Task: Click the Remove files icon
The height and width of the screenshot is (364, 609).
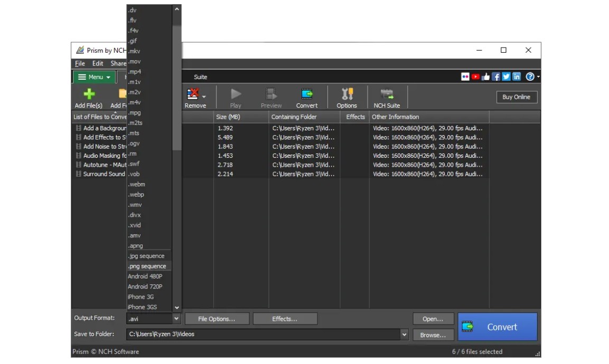Action: pyautogui.click(x=193, y=94)
